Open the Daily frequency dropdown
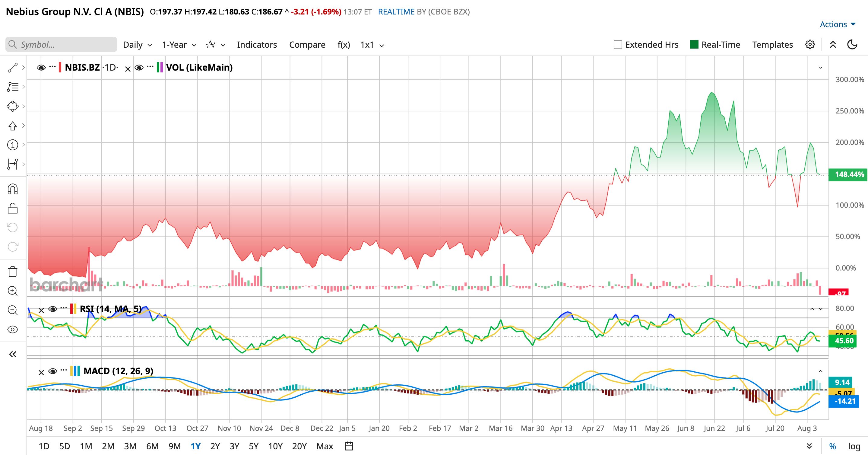 tap(138, 45)
